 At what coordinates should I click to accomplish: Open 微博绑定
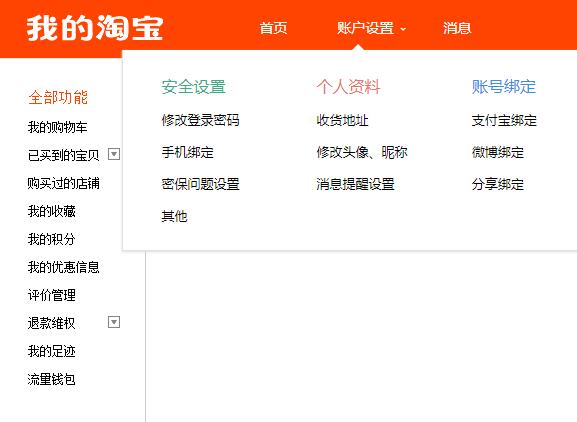pos(498,152)
